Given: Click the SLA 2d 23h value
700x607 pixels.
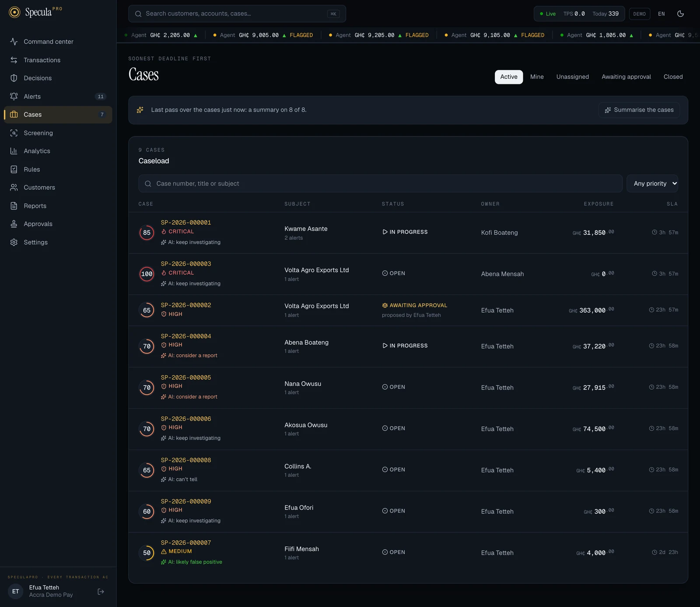Looking at the screenshot, I should pos(665,552).
